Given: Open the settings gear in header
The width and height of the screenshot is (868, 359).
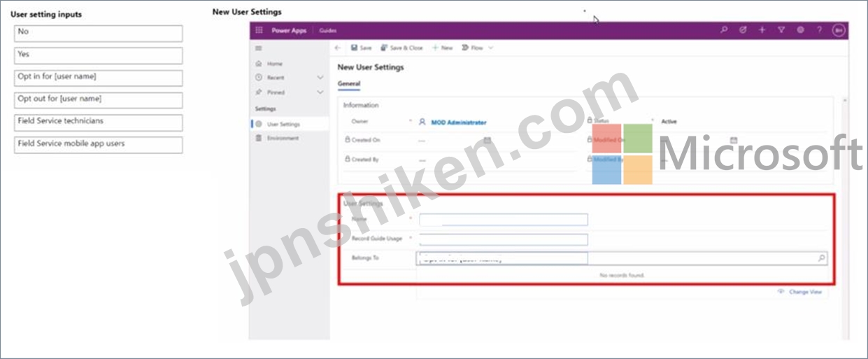Looking at the screenshot, I should pos(800,30).
